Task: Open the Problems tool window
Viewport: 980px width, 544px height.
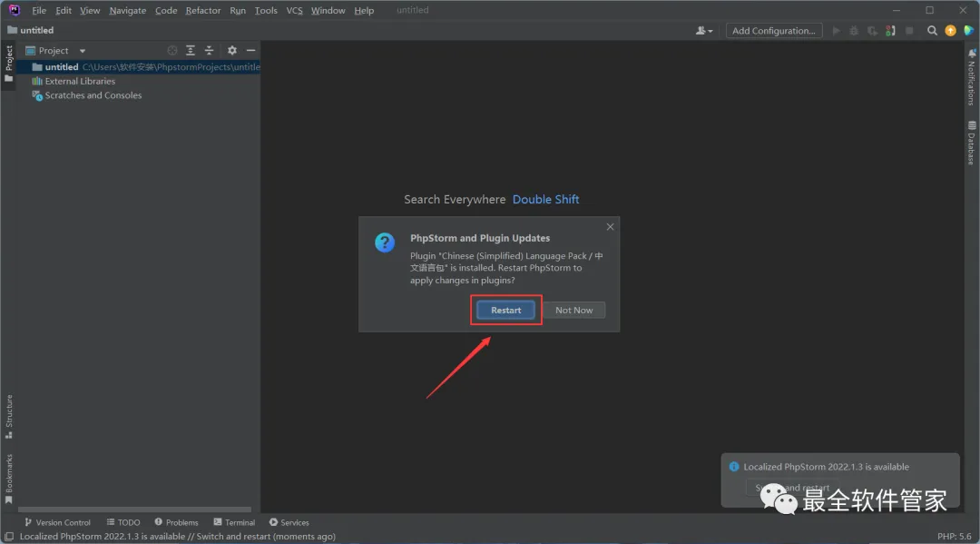Action: (176, 523)
